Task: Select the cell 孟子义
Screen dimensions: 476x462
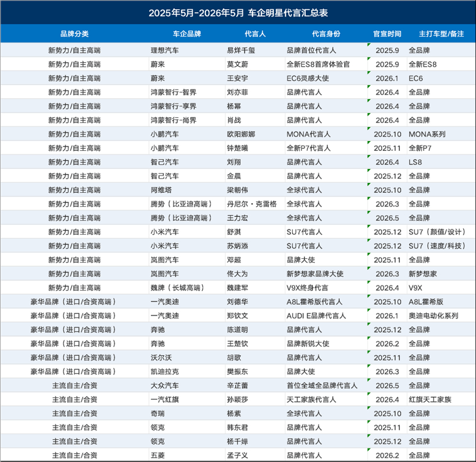Action: (x=237, y=455)
